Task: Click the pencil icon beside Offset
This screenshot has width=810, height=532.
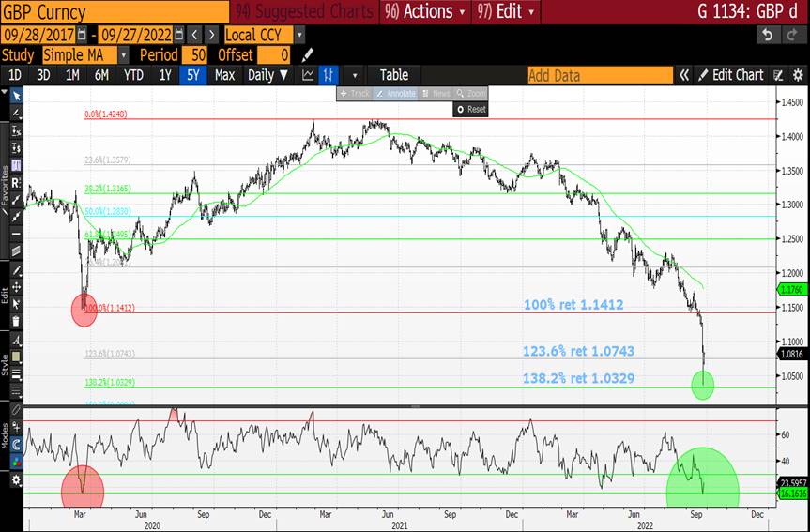Action: (x=307, y=54)
